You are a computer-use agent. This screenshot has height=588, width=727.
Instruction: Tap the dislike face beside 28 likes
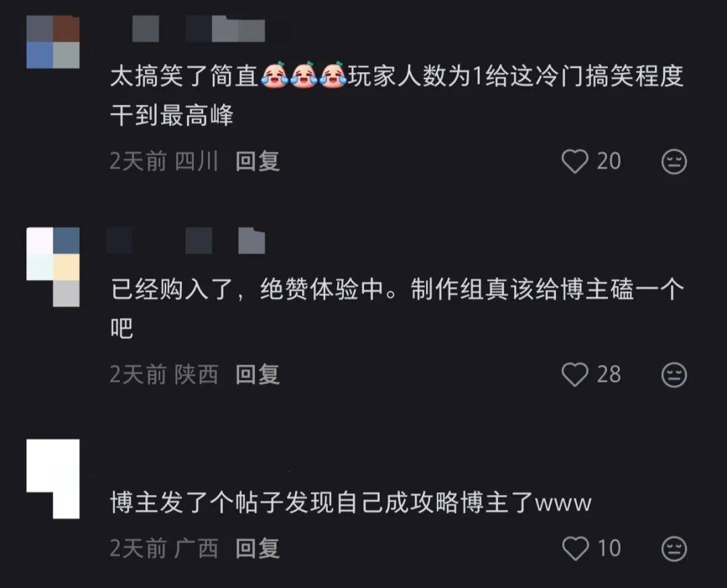coord(674,375)
